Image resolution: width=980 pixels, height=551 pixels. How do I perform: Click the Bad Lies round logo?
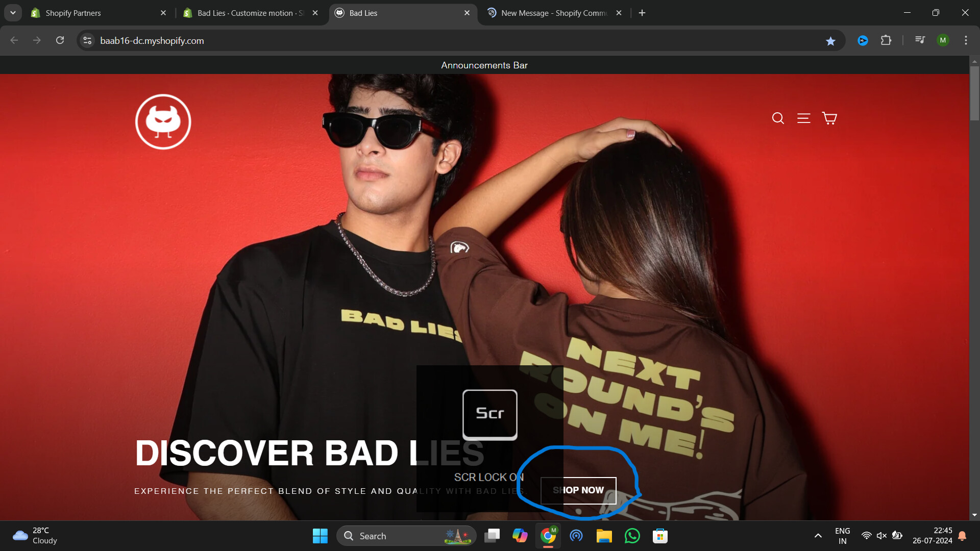(163, 122)
